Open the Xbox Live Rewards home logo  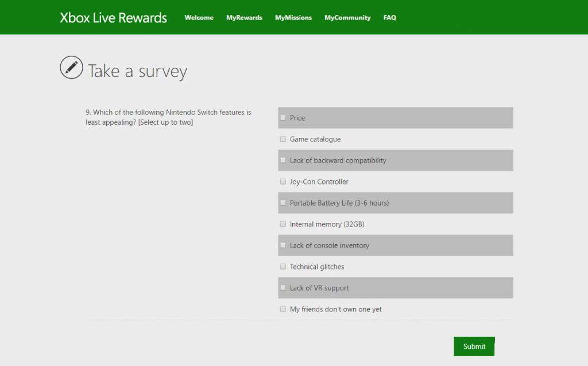pyautogui.click(x=113, y=18)
